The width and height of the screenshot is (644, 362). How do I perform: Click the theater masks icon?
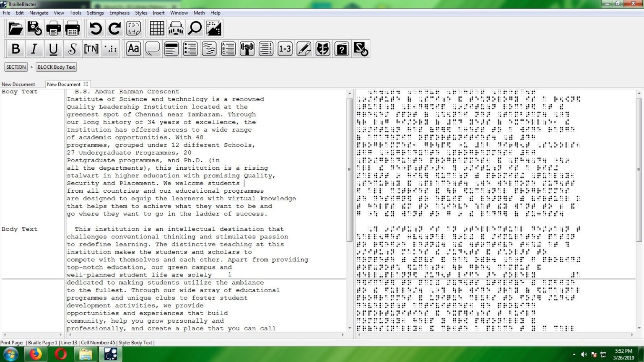click(322, 49)
